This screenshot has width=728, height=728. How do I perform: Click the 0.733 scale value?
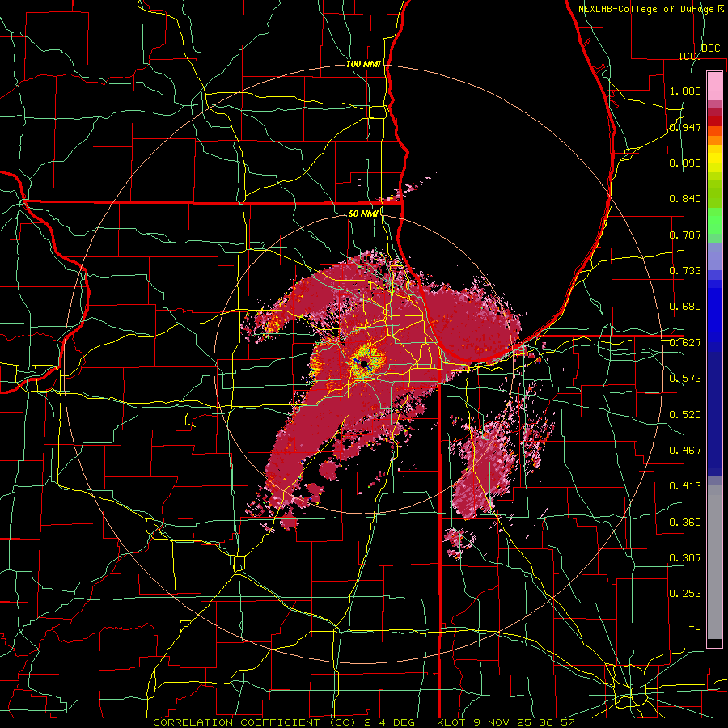pos(685,271)
